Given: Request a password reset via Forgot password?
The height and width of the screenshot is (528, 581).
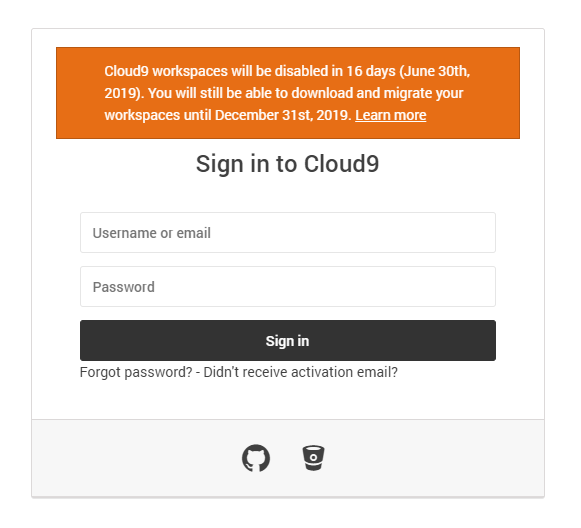Looking at the screenshot, I should click(x=136, y=372).
